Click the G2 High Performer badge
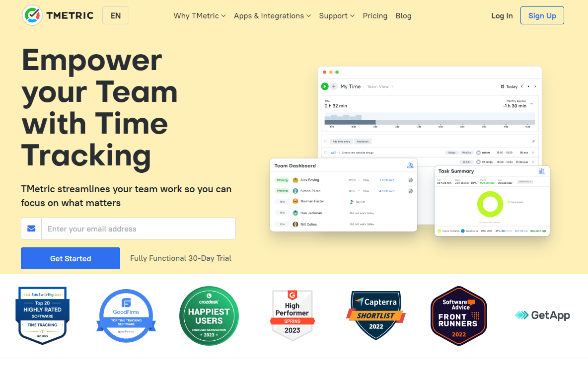Image resolution: width=588 pixels, height=384 pixels. click(293, 315)
